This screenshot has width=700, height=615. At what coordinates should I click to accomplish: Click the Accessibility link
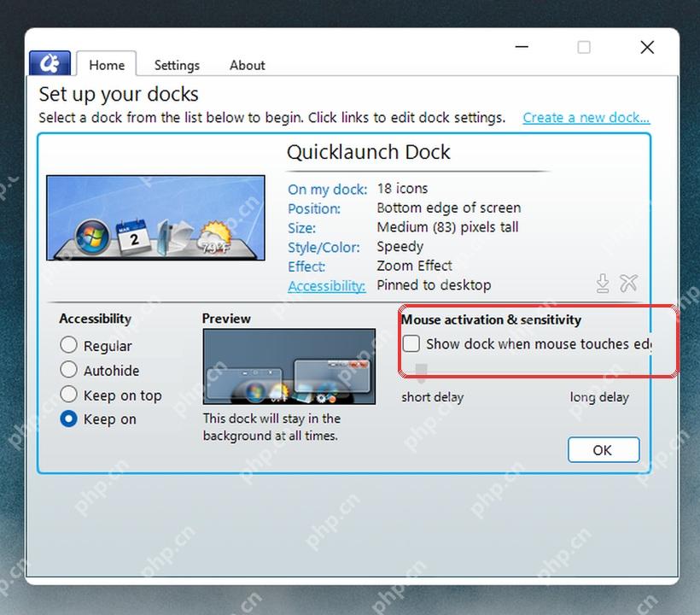[326, 286]
